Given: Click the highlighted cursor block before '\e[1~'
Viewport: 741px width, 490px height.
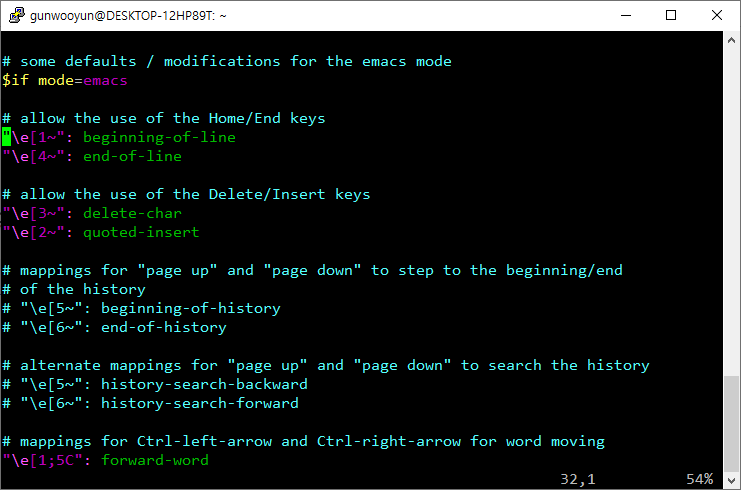Looking at the screenshot, I should click(7, 137).
